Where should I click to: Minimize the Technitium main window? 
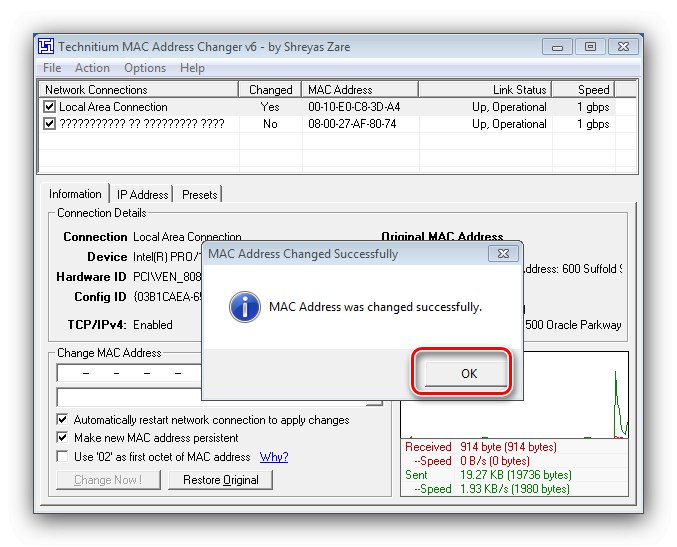tap(557, 47)
